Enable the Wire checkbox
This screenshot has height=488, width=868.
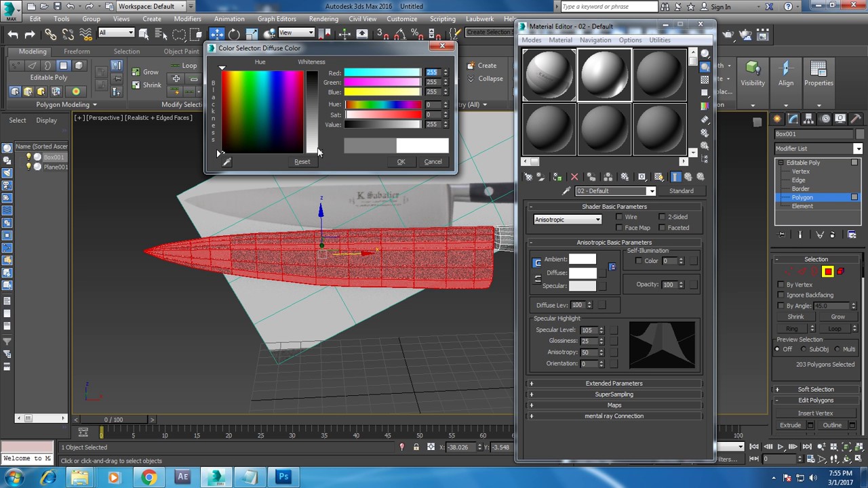(619, 217)
